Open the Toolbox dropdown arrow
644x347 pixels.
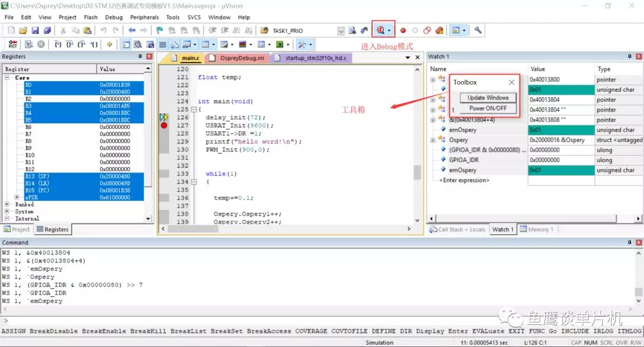pyautogui.click(x=311, y=44)
